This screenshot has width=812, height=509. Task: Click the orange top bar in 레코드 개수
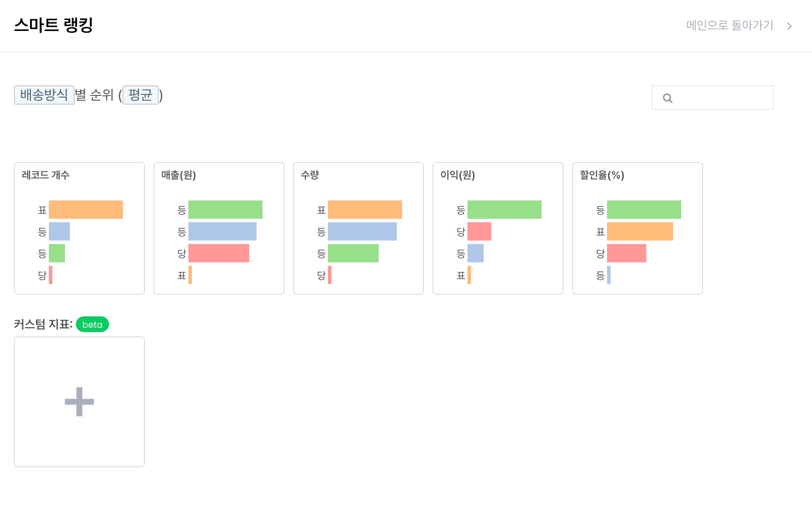(x=86, y=210)
